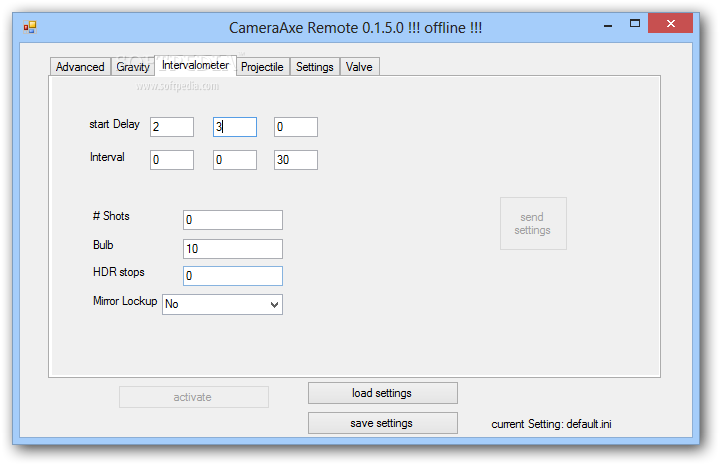
Task: Click the 'Interval' label
Action: coord(107,157)
